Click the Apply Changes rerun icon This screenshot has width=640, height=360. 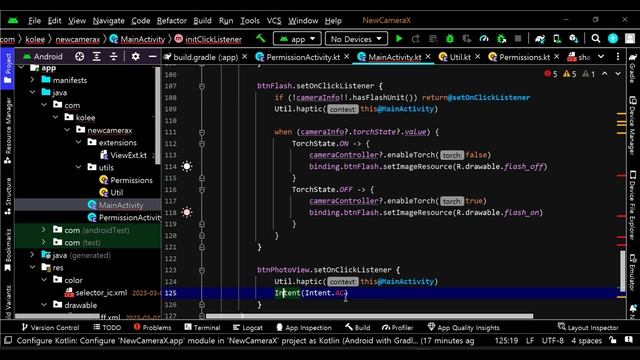tap(416, 39)
